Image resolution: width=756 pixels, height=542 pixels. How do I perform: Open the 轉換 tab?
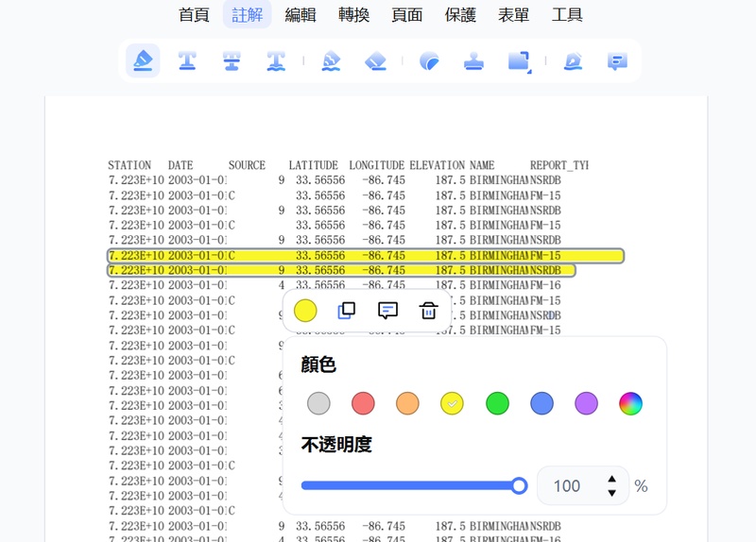[x=353, y=14]
